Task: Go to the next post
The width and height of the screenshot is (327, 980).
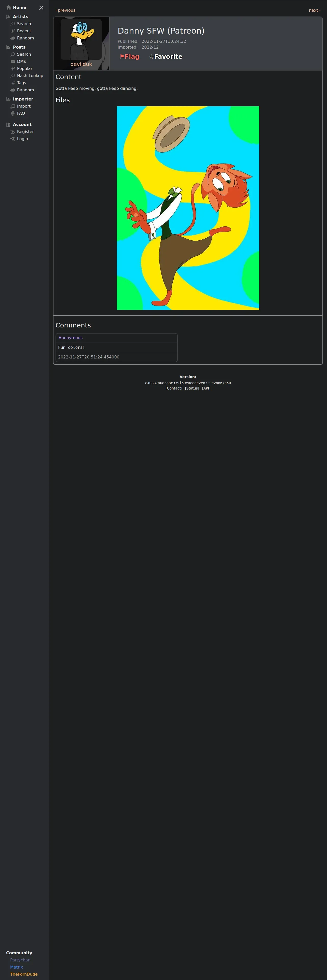Action: [315, 10]
